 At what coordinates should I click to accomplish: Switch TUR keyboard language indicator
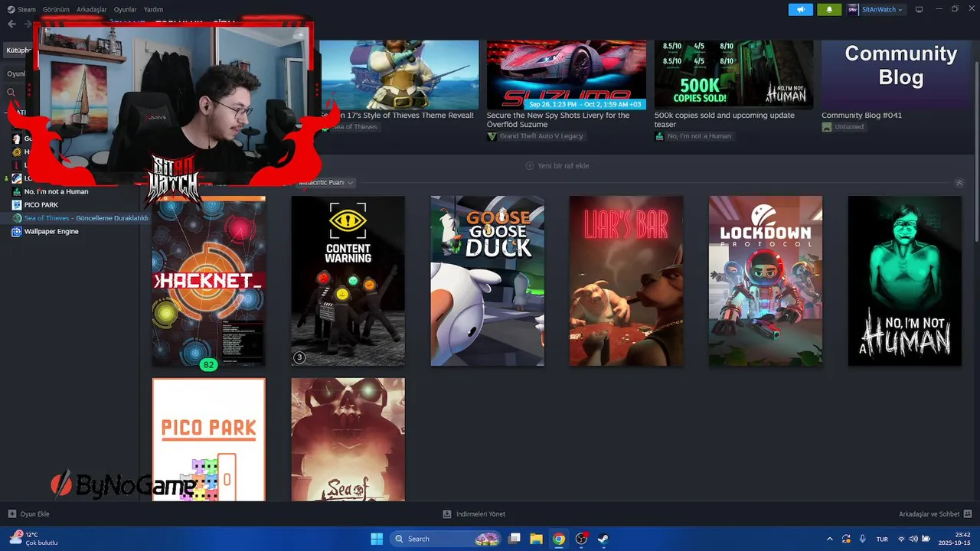[882, 539]
